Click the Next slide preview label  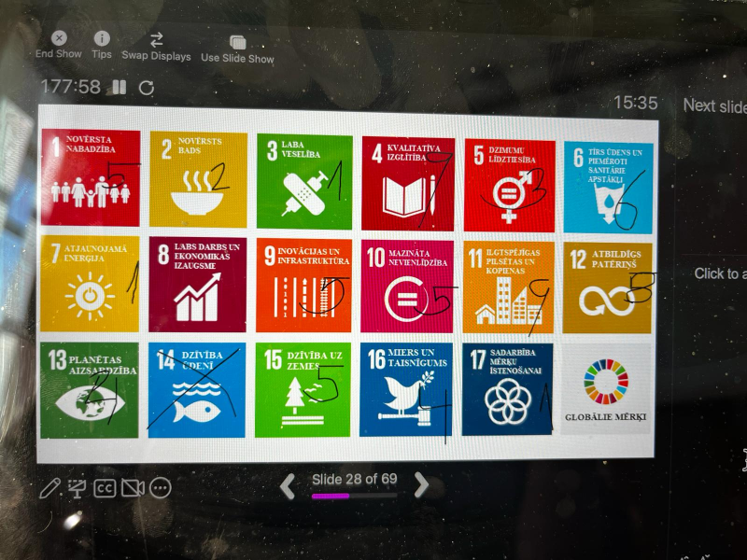click(713, 105)
